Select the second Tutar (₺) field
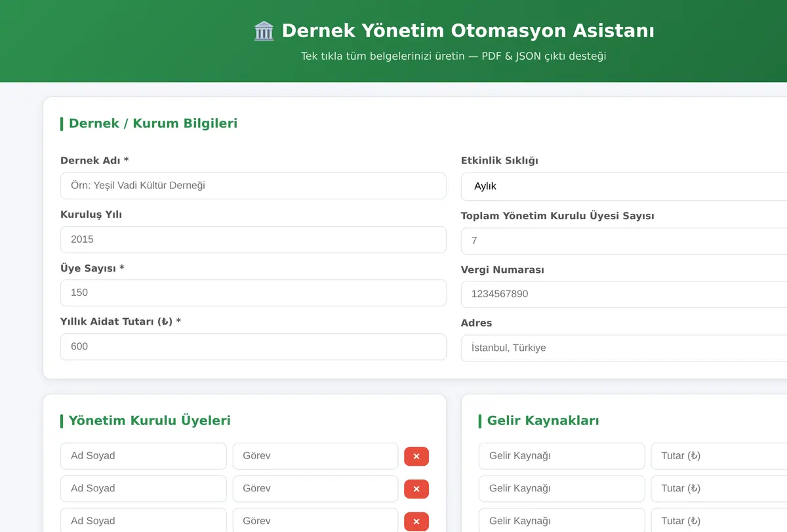This screenshot has width=787, height=532. click(719, 489)
